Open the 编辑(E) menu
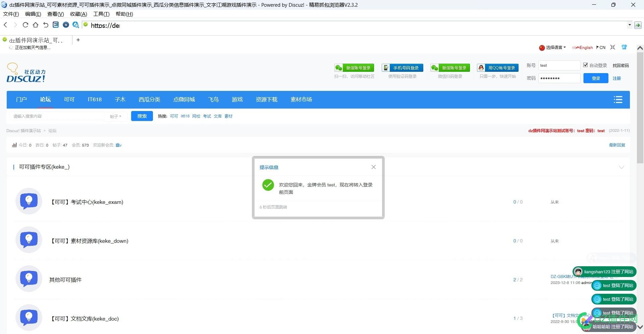Image resolution: width=644 pixels, height=334 pixels. click(x=33, y=14)
